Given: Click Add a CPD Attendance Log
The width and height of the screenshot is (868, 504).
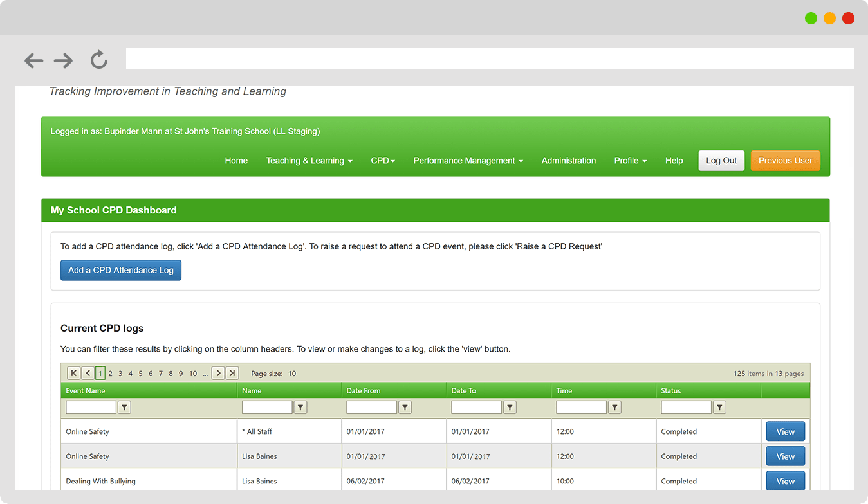Looking at the screenshot, I should tap(121, 270).
